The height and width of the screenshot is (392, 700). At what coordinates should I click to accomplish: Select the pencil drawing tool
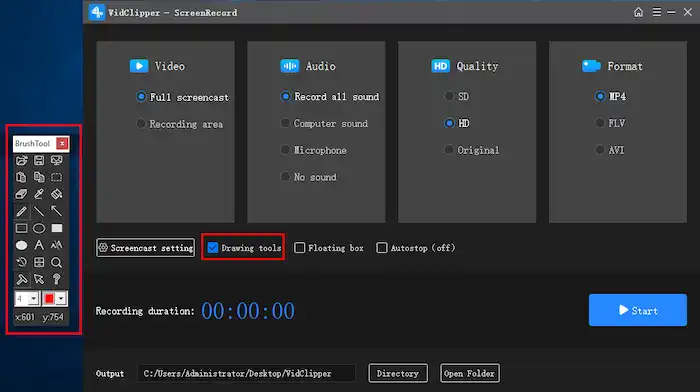21,211
